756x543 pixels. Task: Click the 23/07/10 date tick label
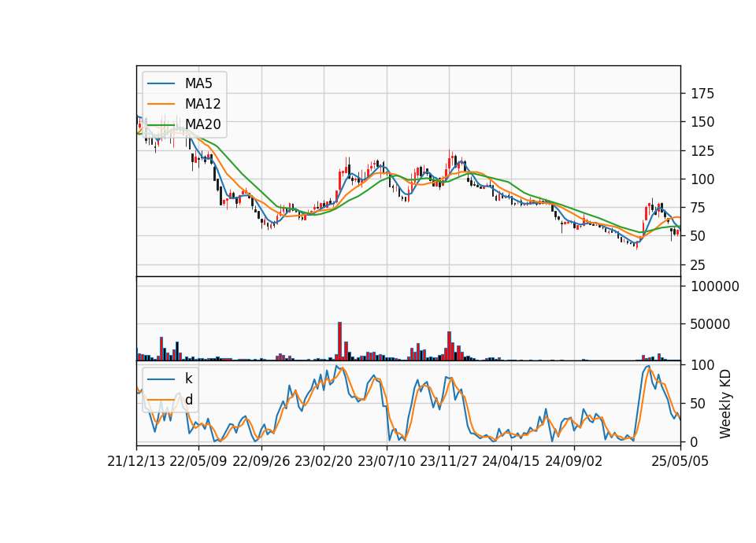(x=386, y=461)
